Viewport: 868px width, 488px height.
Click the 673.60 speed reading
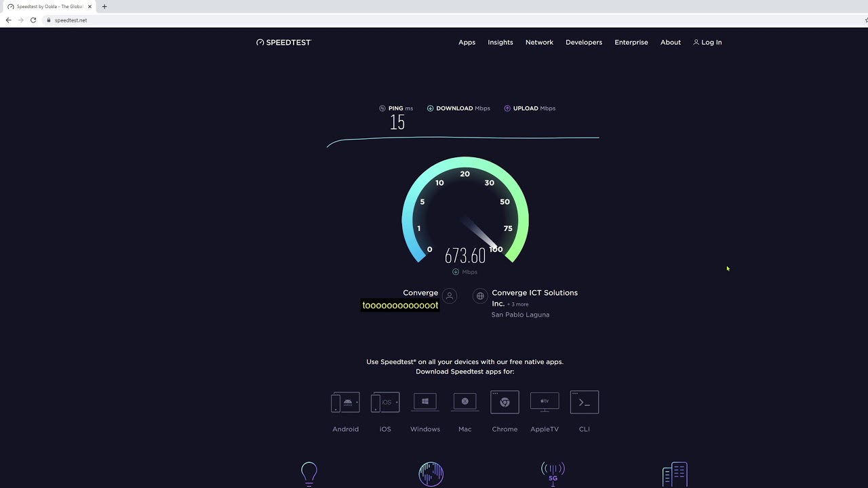(465, 256)
